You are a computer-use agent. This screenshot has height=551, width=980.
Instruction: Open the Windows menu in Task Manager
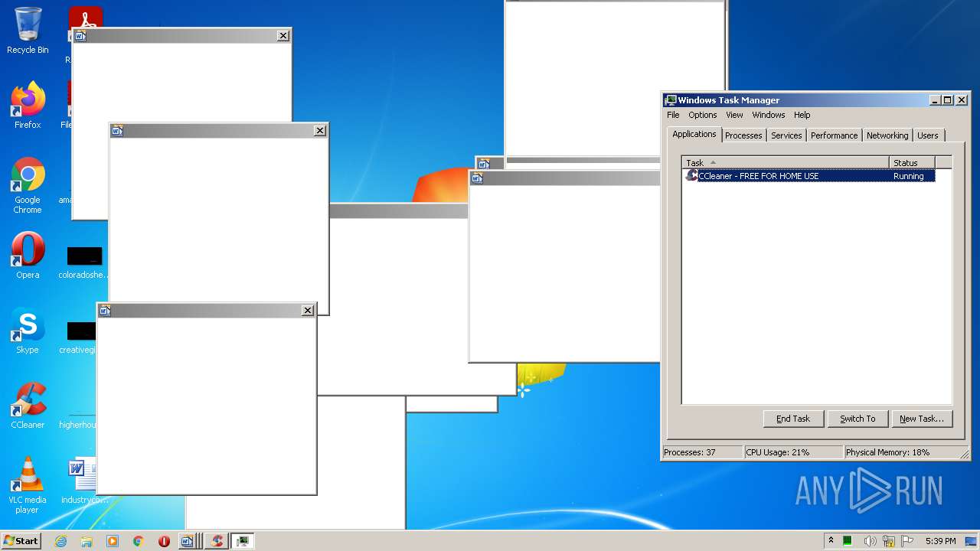click(x=768, y=115)
